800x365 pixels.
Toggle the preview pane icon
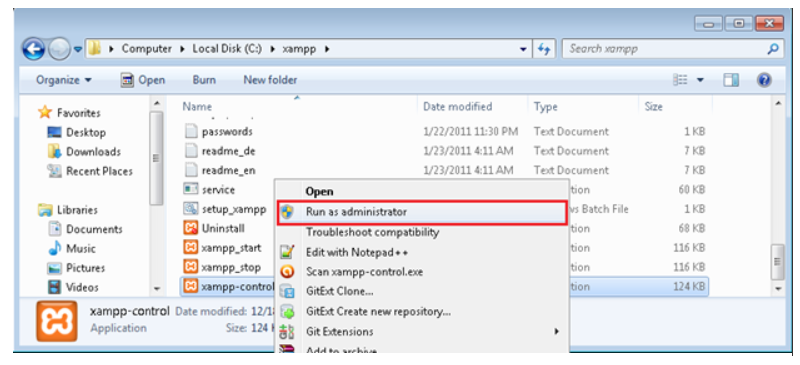pos(731,80)
